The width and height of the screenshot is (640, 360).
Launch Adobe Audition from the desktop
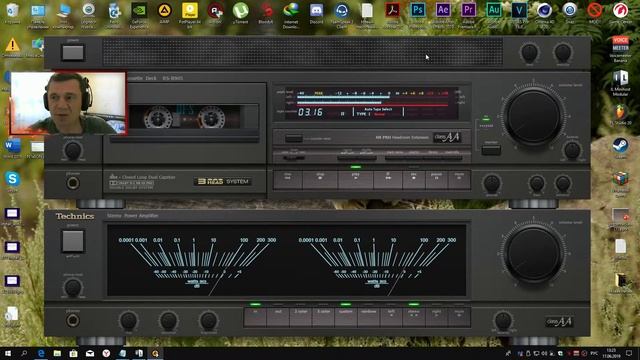(493, 16)
